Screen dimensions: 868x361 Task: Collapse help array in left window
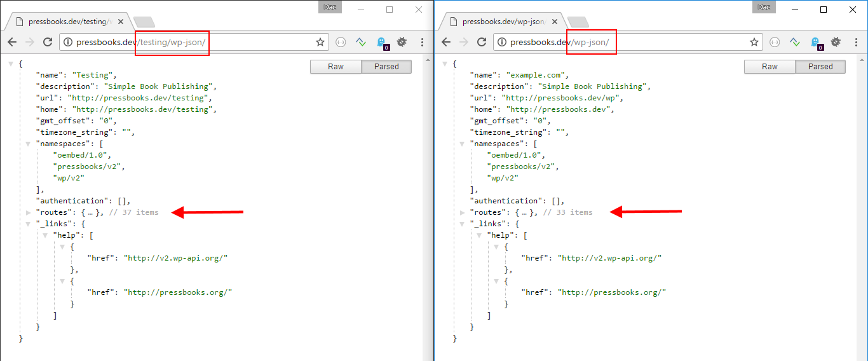46,235
